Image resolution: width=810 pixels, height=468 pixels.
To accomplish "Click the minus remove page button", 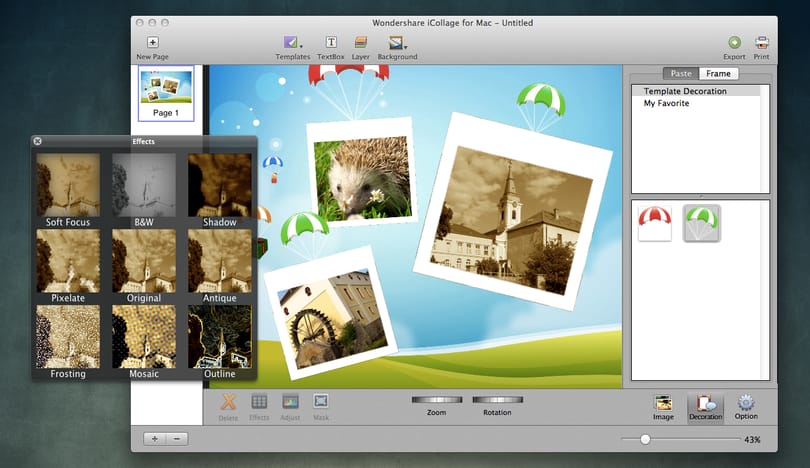I will [177, 439].
